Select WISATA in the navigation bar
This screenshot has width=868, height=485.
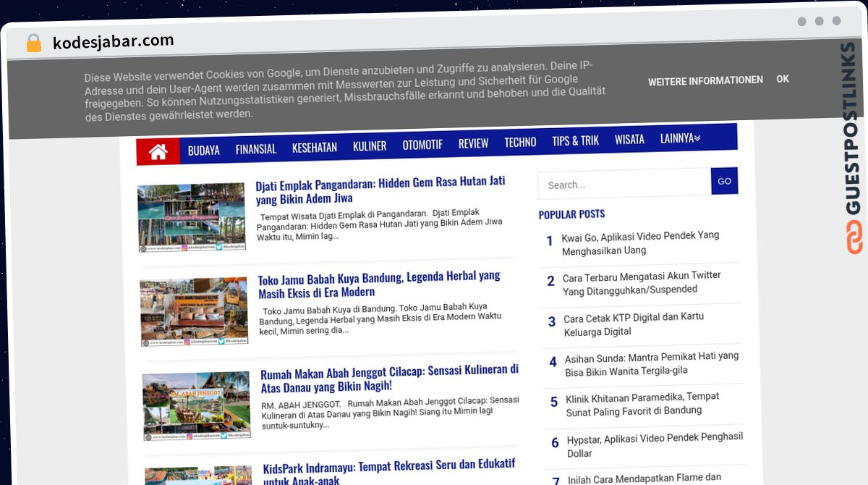(629, 140)
